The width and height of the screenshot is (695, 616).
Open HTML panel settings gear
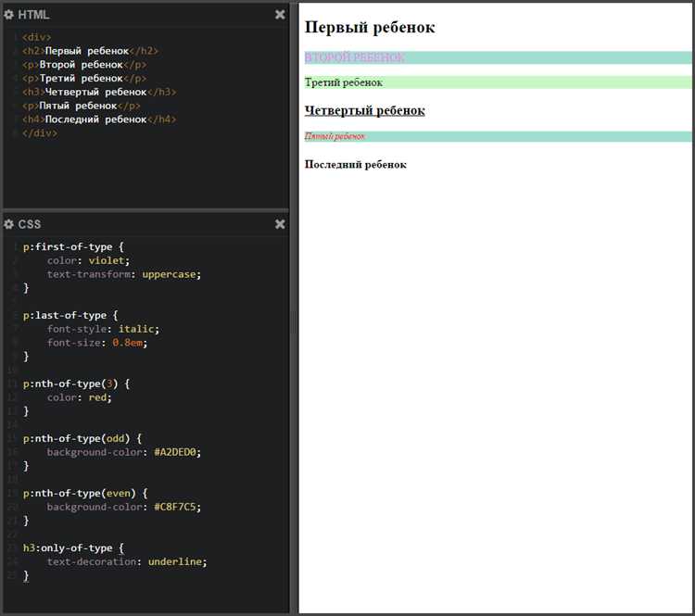(9, 15)
